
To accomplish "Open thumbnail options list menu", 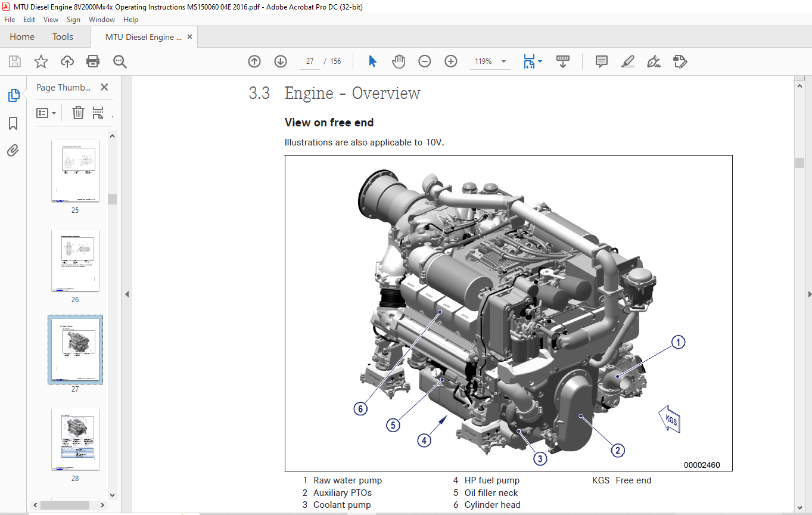I will (46, 113).
